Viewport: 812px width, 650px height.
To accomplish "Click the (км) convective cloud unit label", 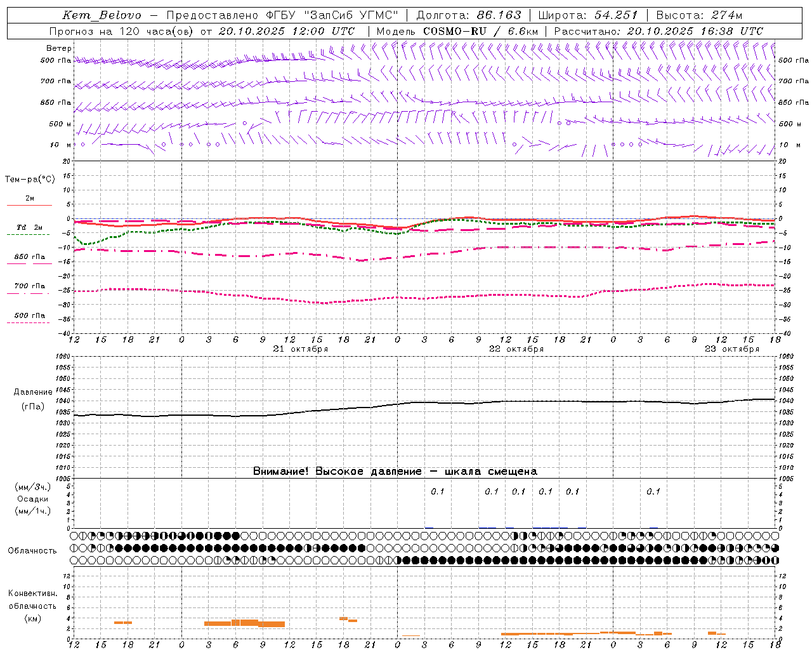I will (x=33, y=618).
